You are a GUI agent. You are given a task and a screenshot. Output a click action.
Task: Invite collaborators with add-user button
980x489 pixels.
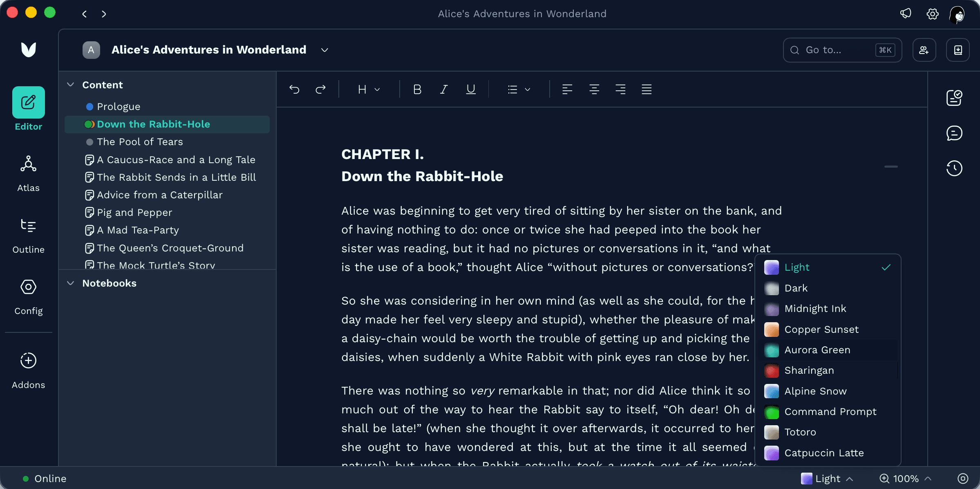(x=924, y=50)
